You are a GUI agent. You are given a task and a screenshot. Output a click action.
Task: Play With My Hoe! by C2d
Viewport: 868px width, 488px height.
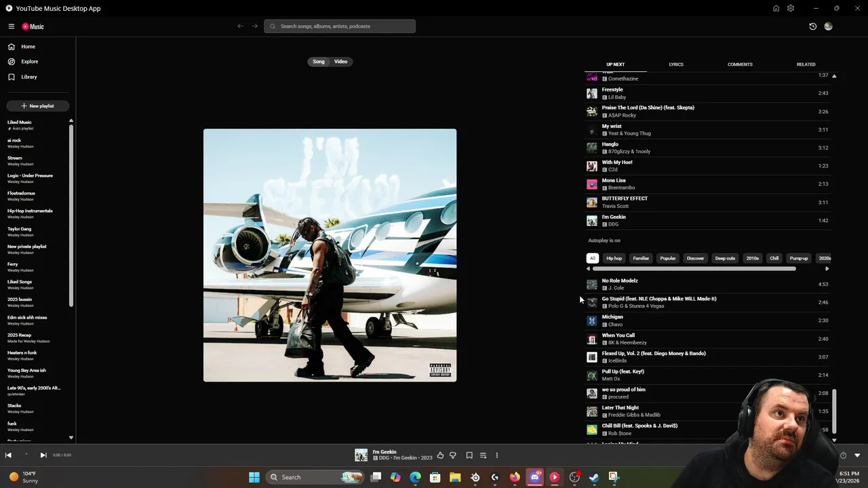[708, 166]
